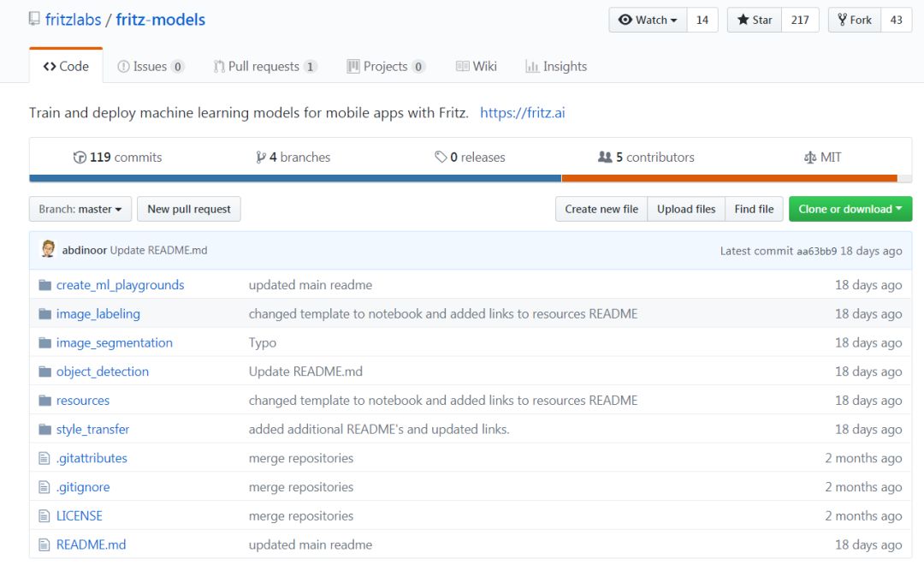Click the file icon beside .gitignore
Image resolution: width=924 pixels, height=565 pixels.
click(x=45, y=487)
